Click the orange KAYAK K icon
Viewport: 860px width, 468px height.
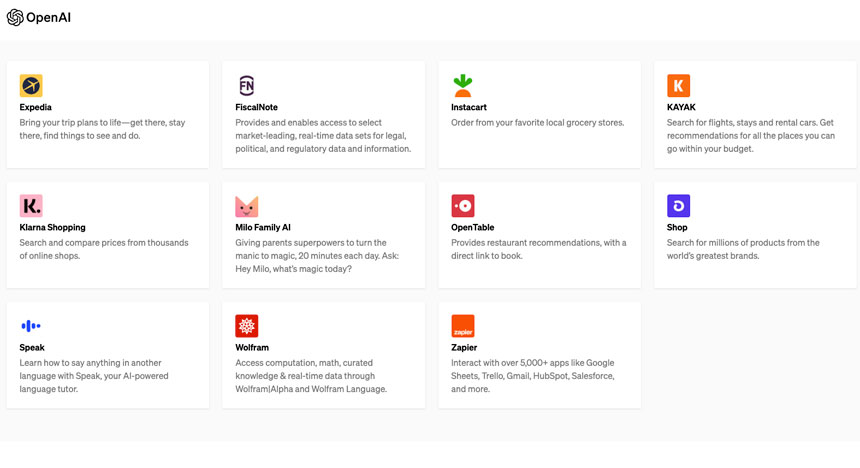(x=679, y=86)
